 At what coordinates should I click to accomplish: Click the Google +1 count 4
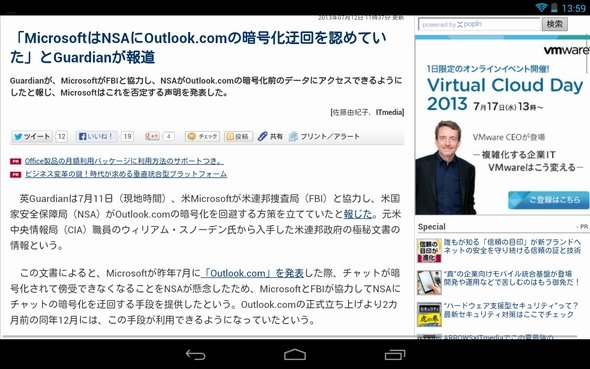click(x=169, y=136)
